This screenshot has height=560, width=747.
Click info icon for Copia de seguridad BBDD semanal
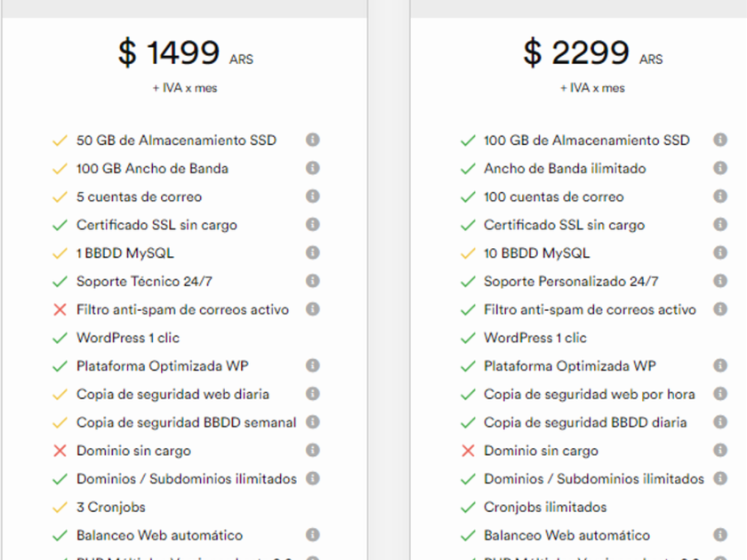[313, 422]
